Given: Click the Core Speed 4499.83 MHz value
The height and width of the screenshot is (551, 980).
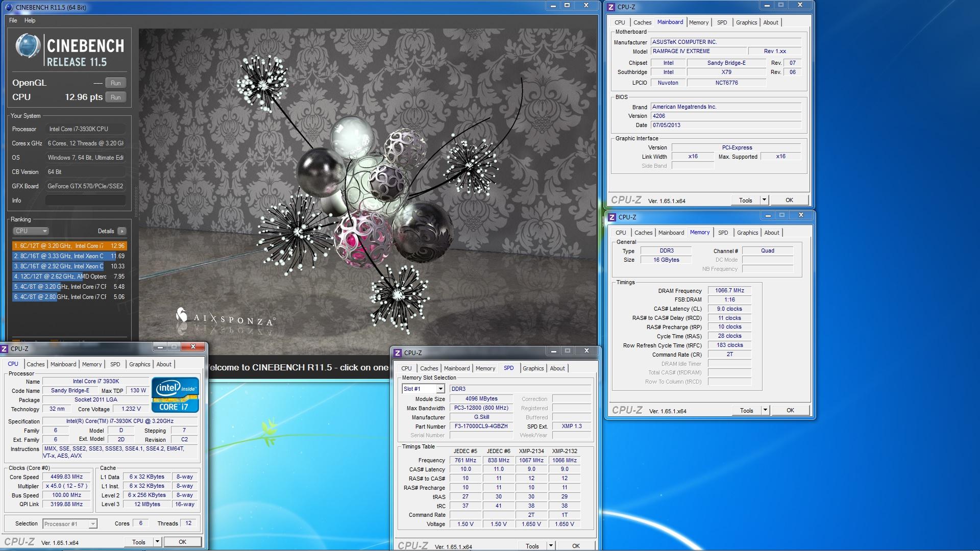Looking at the screenshot, I should coord(67,477).
